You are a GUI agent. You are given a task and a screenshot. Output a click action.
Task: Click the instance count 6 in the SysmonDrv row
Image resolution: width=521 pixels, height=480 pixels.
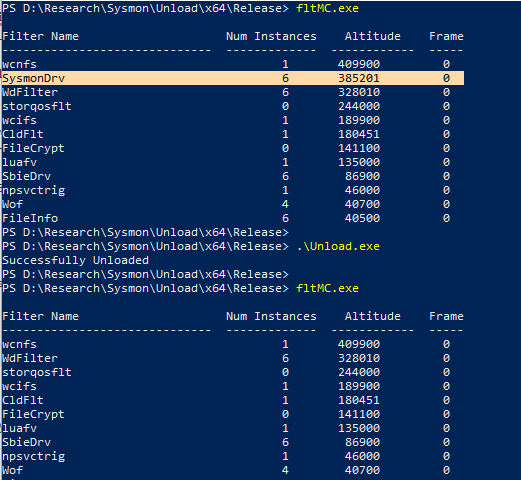(285, 78)
